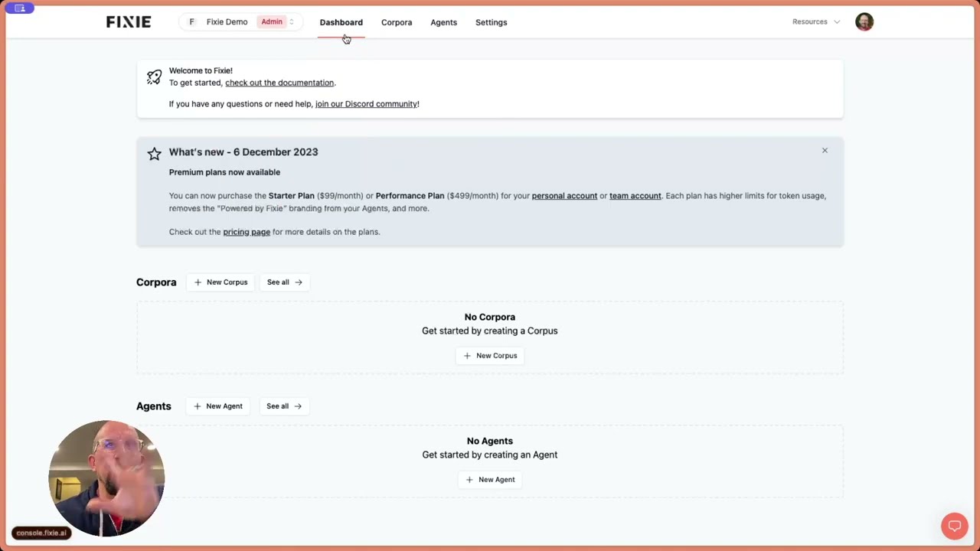Click the rocket welcome icon
This screenshot has width=980, height=551.
coord(155,77)
